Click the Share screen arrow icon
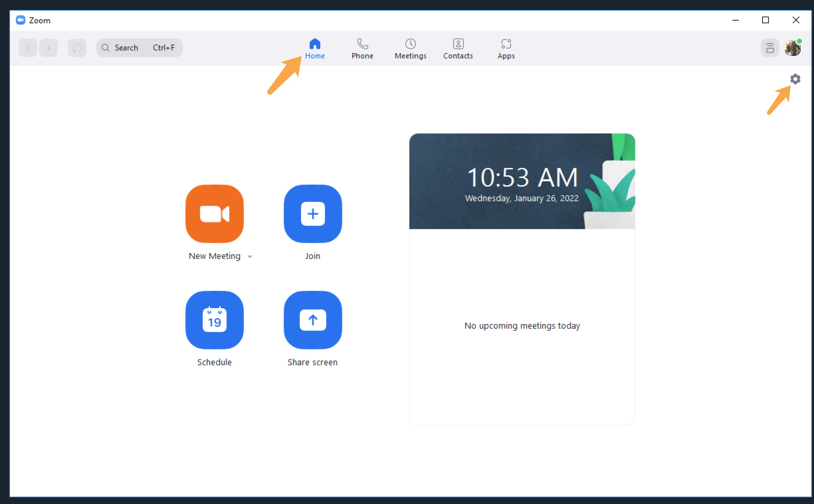 coord(312,320)
